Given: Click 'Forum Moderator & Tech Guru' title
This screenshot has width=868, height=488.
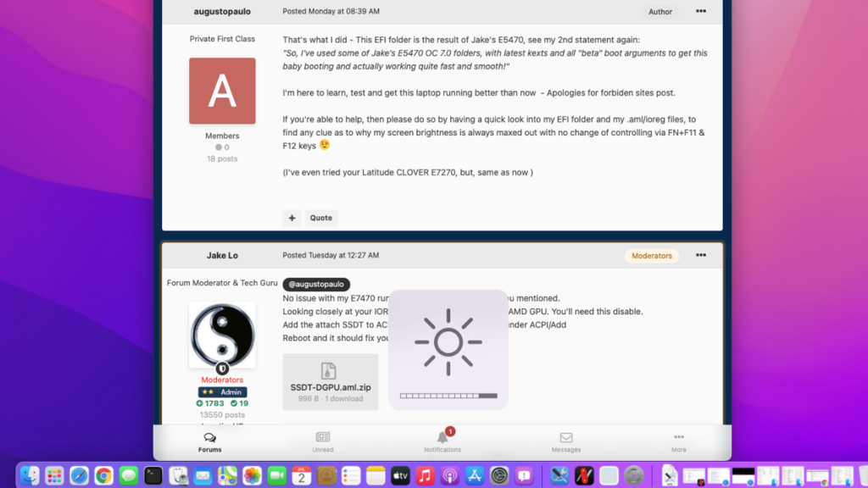Looking at the screenshot, I should 222,283.
